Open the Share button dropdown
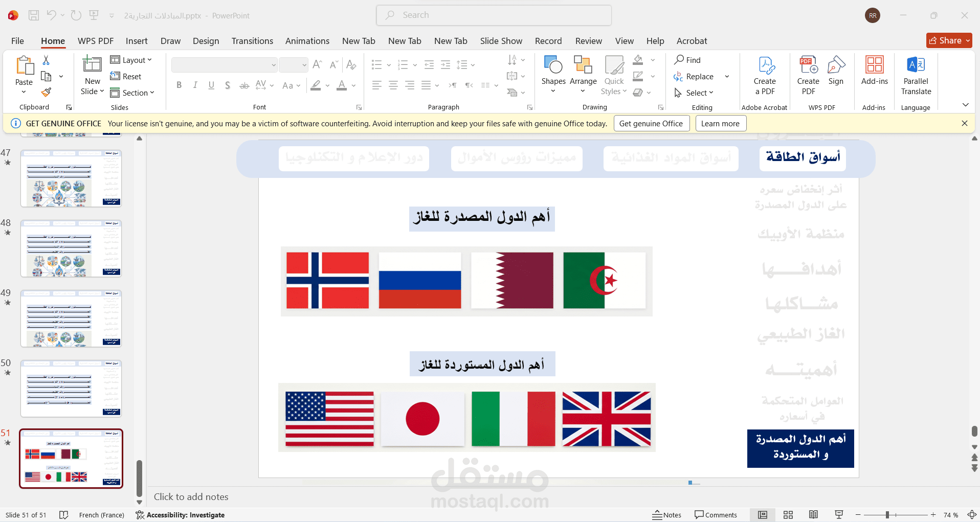Screen dimensions: 980x522 click(x=968, y=41)
